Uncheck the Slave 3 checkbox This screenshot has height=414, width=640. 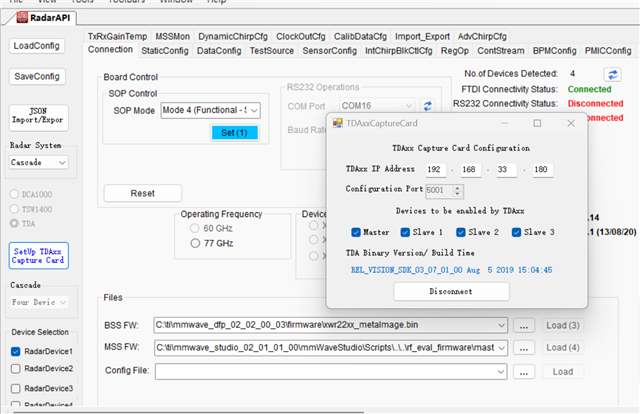pos(516,232)
